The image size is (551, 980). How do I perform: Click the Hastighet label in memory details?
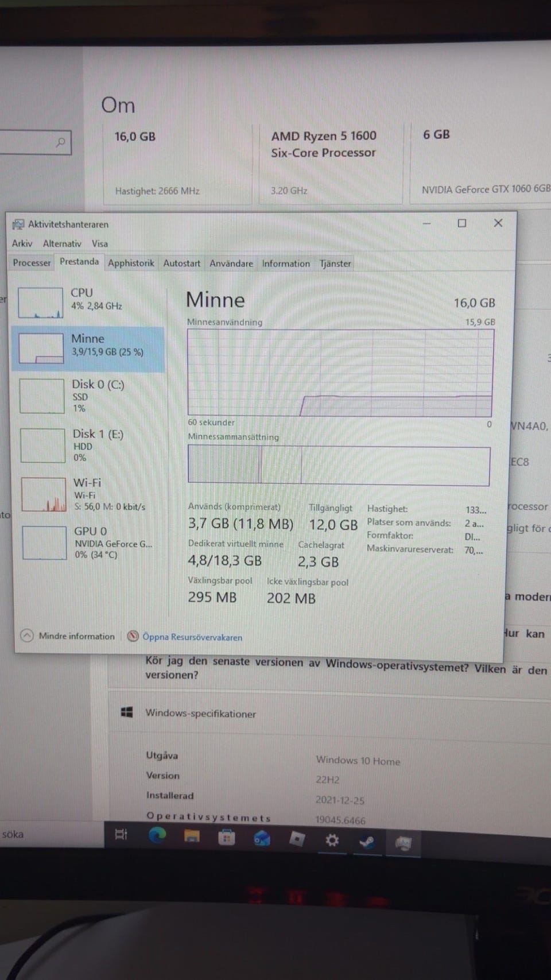point(387,509)
